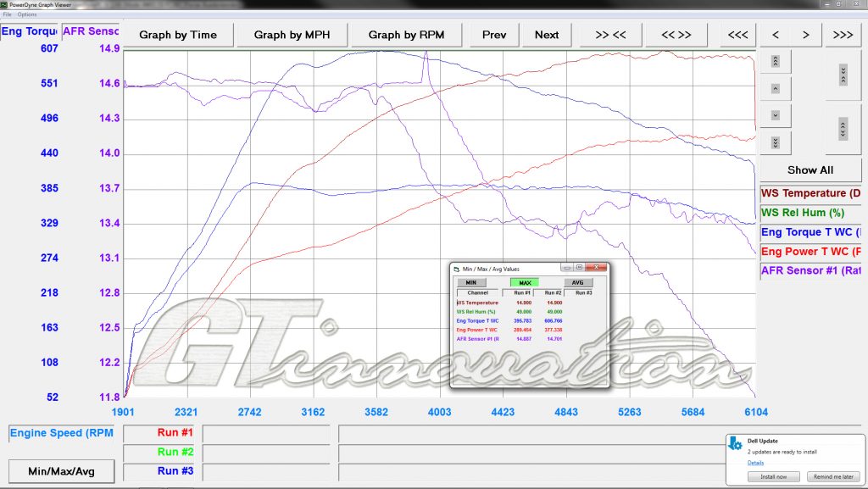Click the PowerDyne Graph Viewer title icon

[x=4, y=4]
